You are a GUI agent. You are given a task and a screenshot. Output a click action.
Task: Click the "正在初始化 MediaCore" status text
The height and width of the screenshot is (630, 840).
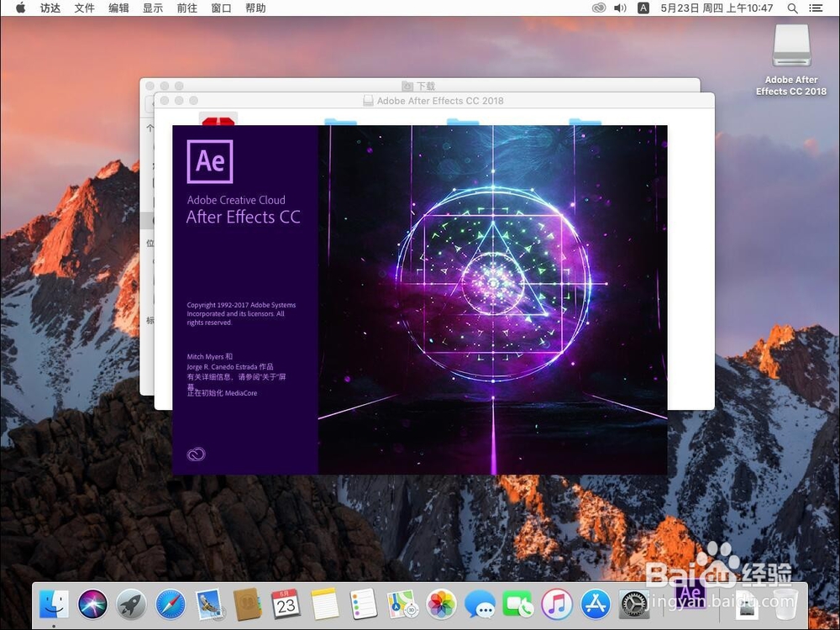222,392
